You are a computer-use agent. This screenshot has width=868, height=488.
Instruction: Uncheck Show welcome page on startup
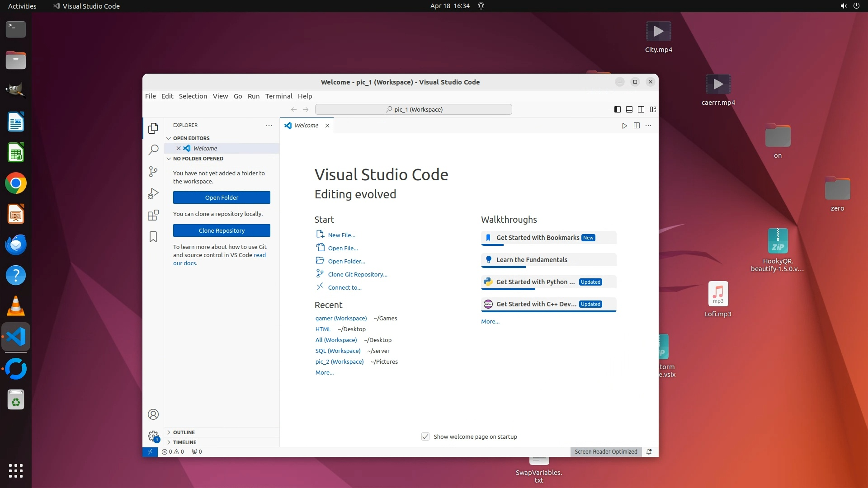(x=425, y=436)
